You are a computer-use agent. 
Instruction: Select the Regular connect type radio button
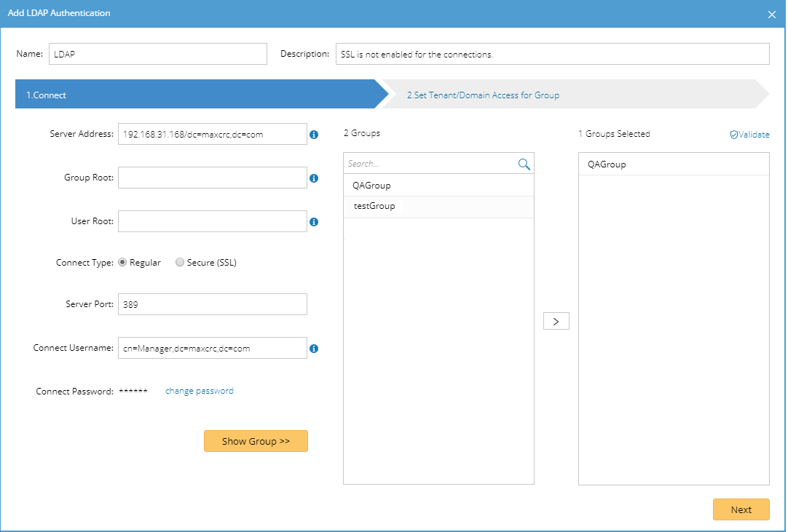[122, 263]
